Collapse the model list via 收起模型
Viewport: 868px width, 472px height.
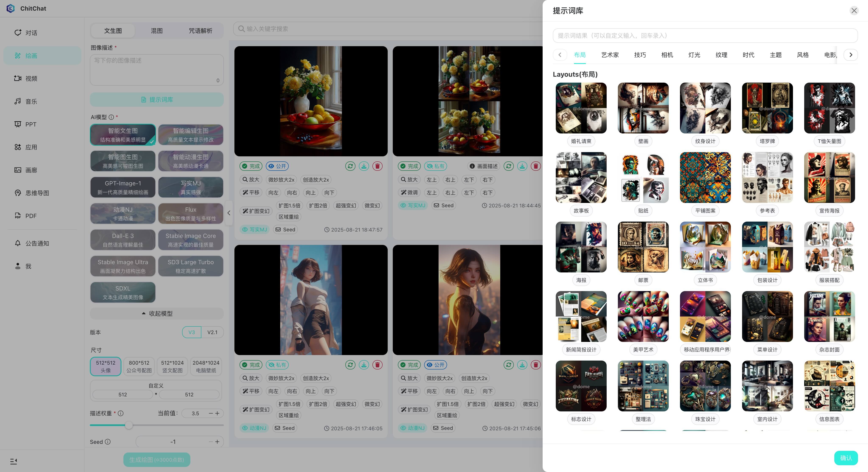pos(157,314)
